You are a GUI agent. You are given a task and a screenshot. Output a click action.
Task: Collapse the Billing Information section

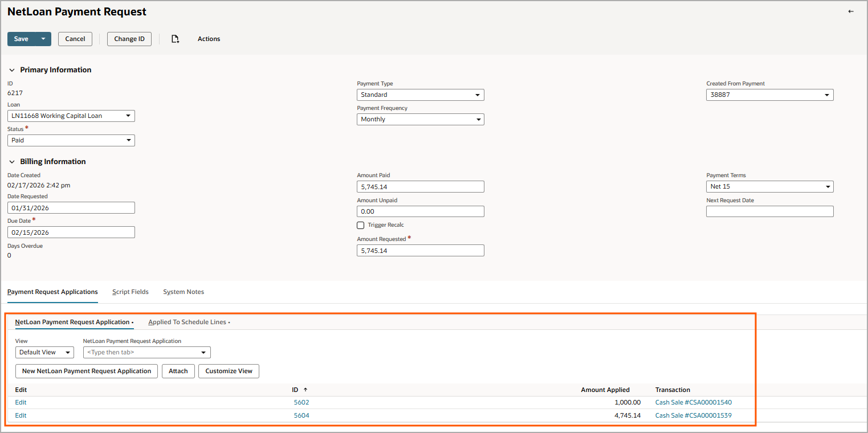[12, 162]
